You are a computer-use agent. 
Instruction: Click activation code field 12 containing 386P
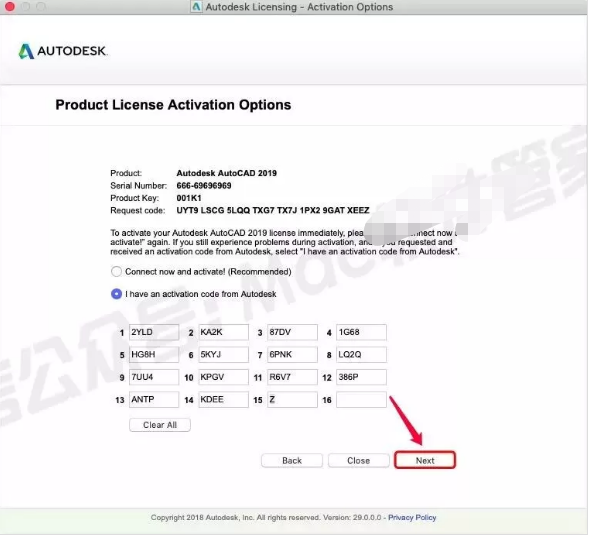pos(361,377)
